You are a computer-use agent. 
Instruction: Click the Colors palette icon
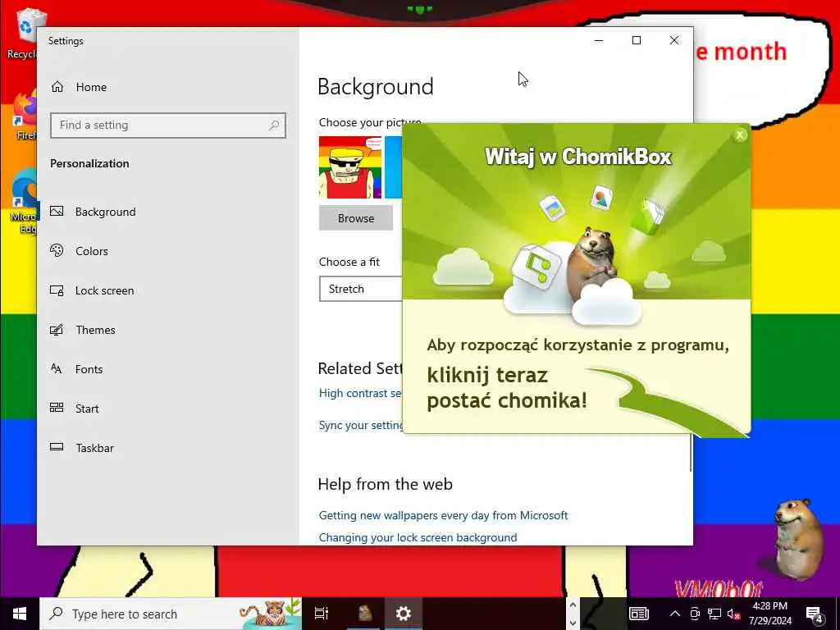tap(57, 250)
